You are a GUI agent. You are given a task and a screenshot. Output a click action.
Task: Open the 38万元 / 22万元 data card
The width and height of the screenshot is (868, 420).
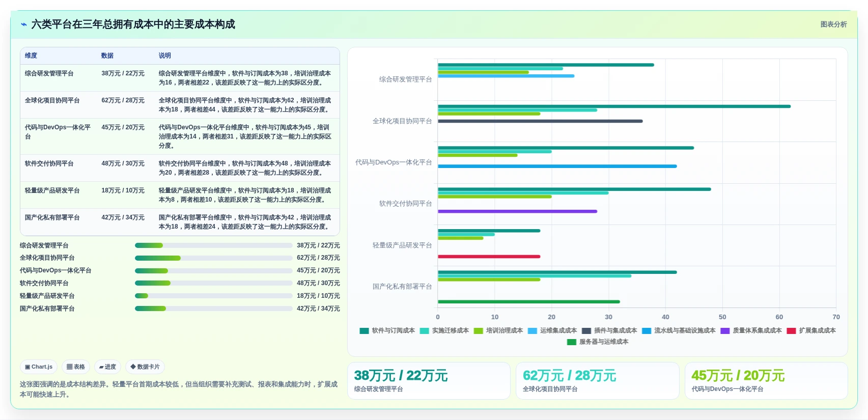[x=429, y=381]
